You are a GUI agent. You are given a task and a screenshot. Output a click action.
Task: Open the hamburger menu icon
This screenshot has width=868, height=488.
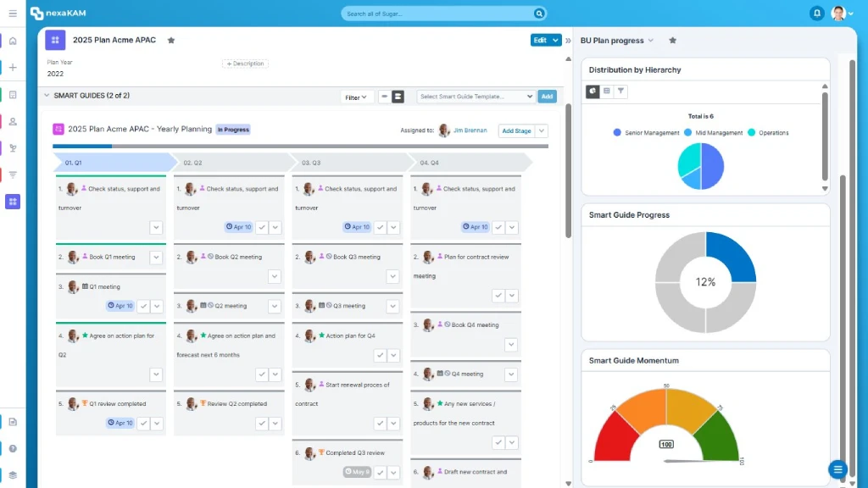(x=13, y=14)
